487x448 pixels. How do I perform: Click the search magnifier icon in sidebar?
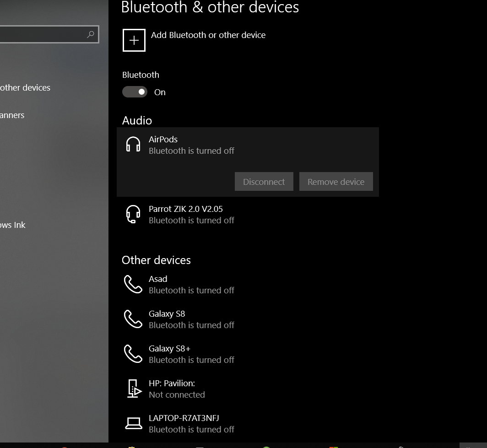point(90,34)
